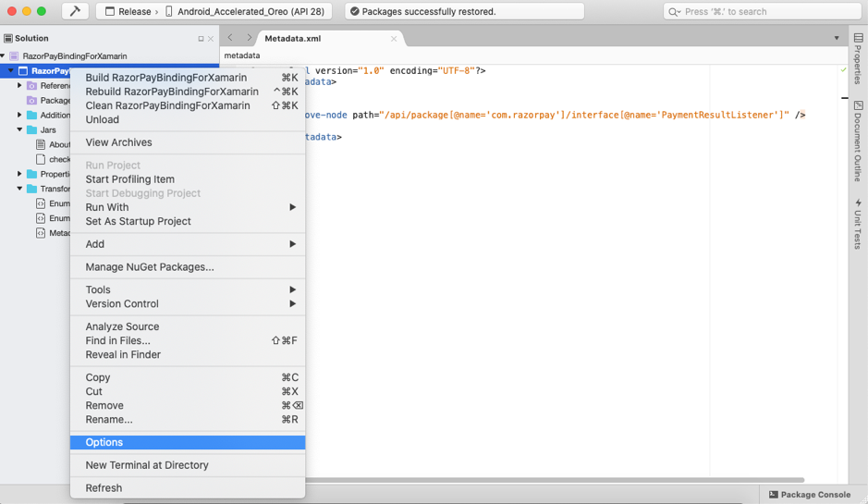Choose Build RazorPayBindingForXamarin
The width and height of the screenshot is (868, 504).
[188, 78]
